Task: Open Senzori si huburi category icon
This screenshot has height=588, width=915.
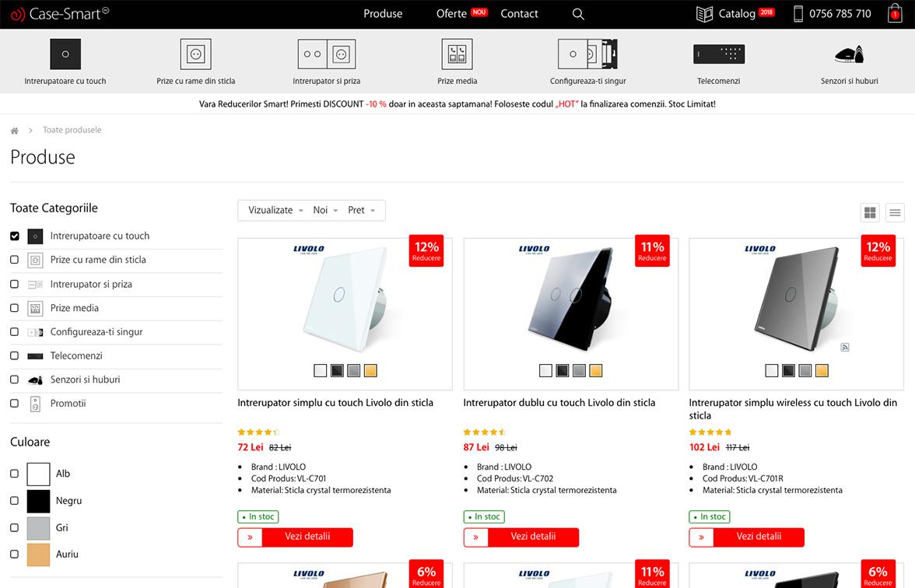Action: (x=849, y=54)
